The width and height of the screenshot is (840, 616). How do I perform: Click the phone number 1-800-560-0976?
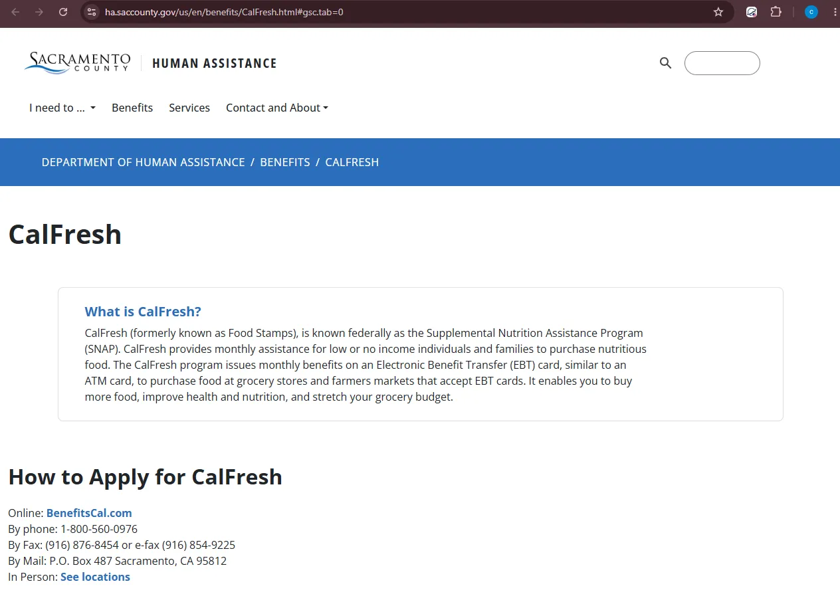click(x=99, y=529)
